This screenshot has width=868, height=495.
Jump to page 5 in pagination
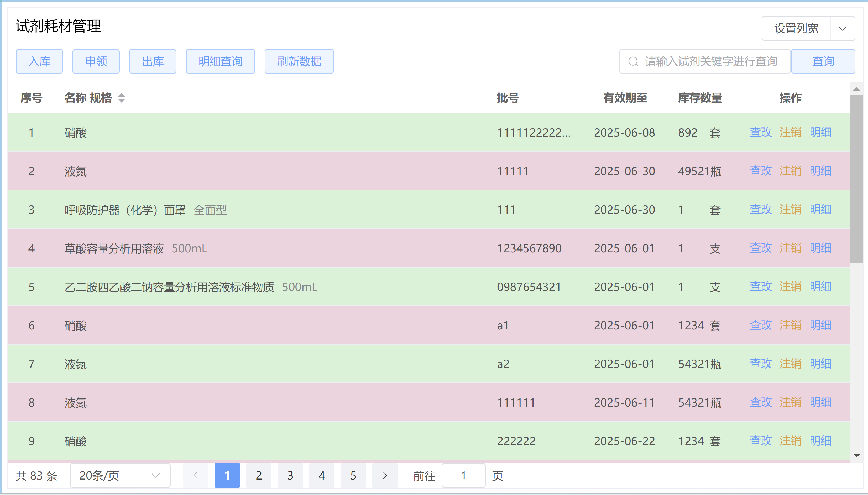[x=353, y=475]
